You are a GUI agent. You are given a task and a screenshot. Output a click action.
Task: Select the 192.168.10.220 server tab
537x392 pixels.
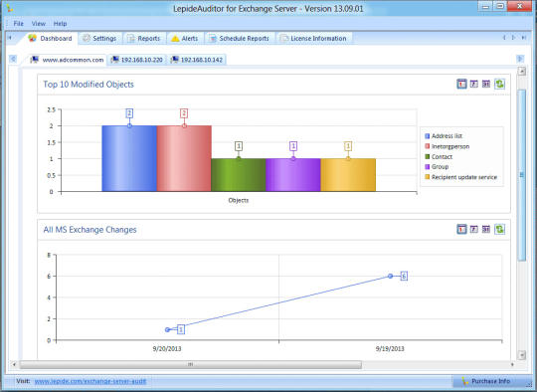tap(137, 60)
